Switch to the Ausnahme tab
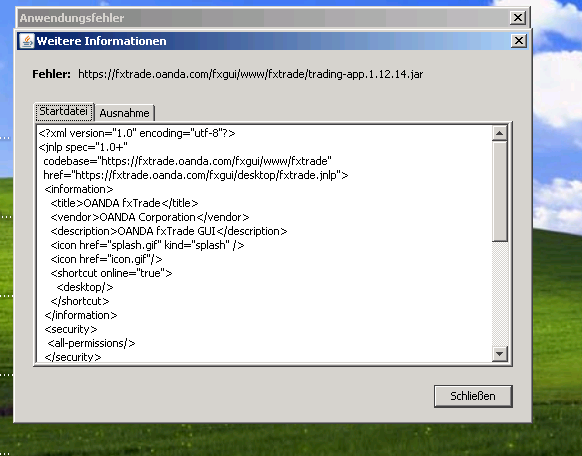This screenshot has height=456, width=582. (124, 113)
